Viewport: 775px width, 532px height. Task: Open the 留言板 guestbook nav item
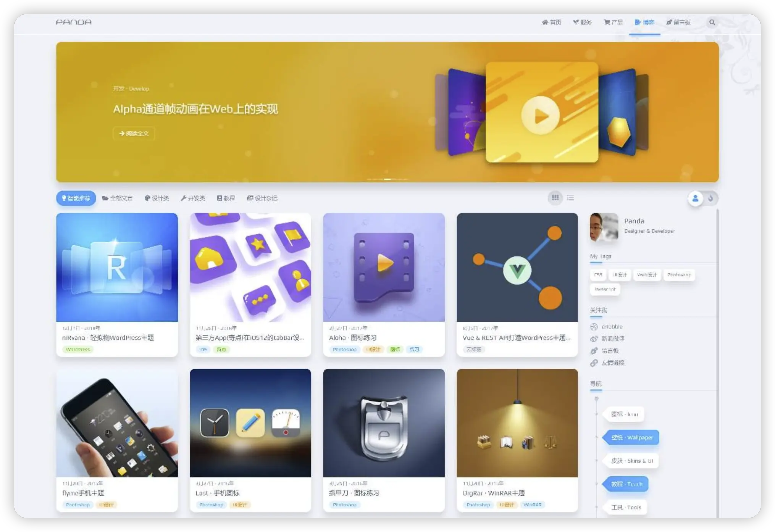click(x=678, y=23)
